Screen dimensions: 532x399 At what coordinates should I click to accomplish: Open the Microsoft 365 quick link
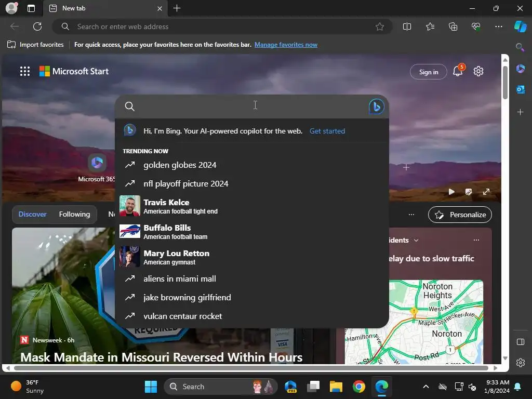97,168
